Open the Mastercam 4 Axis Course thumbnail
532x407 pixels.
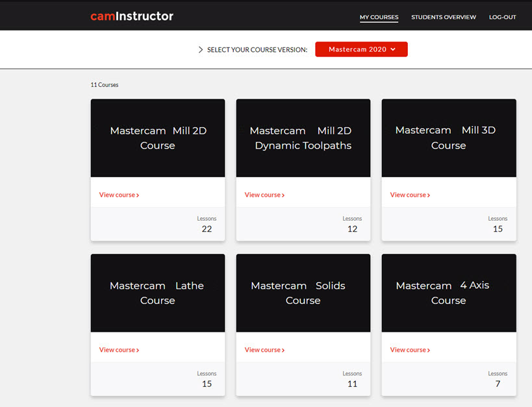449,293
